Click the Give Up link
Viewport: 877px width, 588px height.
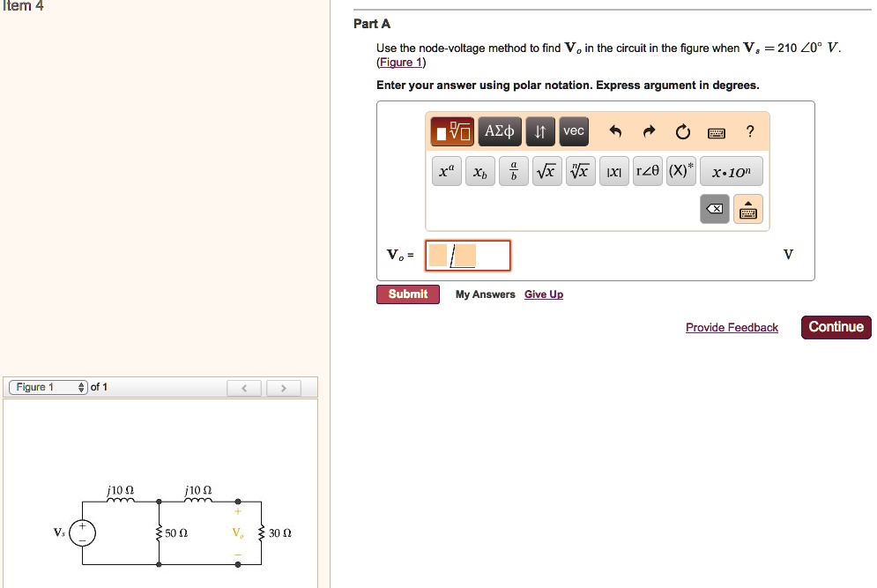(543, 294)
